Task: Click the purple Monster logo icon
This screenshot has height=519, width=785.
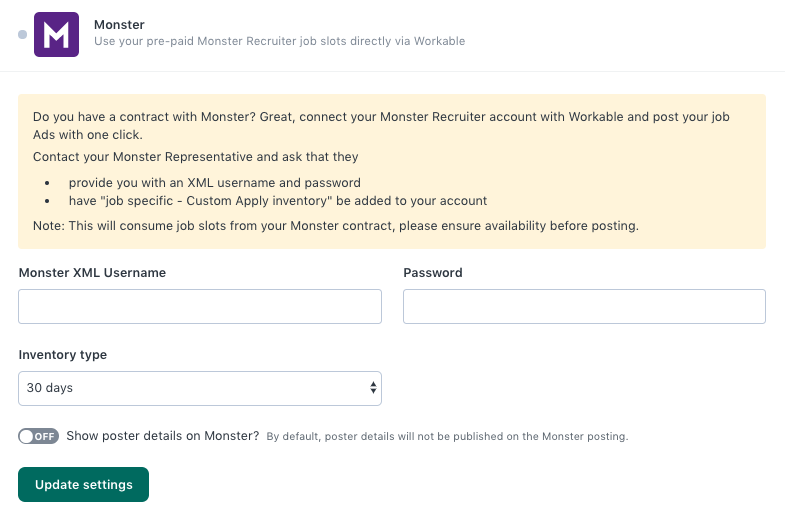Action: tap(56, 35)
